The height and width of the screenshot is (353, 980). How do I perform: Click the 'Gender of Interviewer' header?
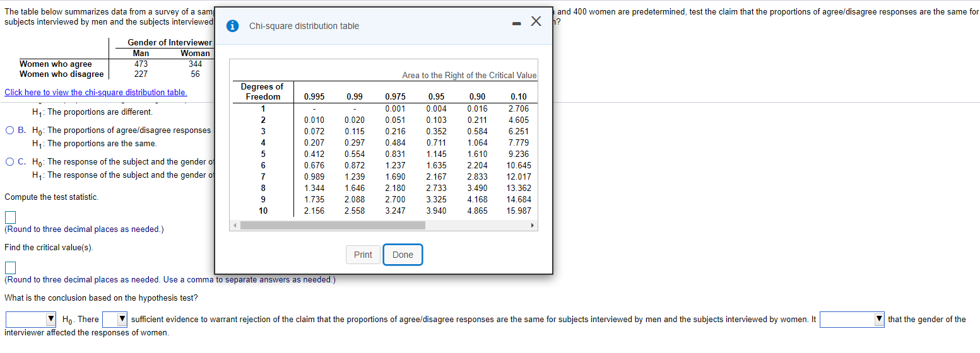pos(170,42)
